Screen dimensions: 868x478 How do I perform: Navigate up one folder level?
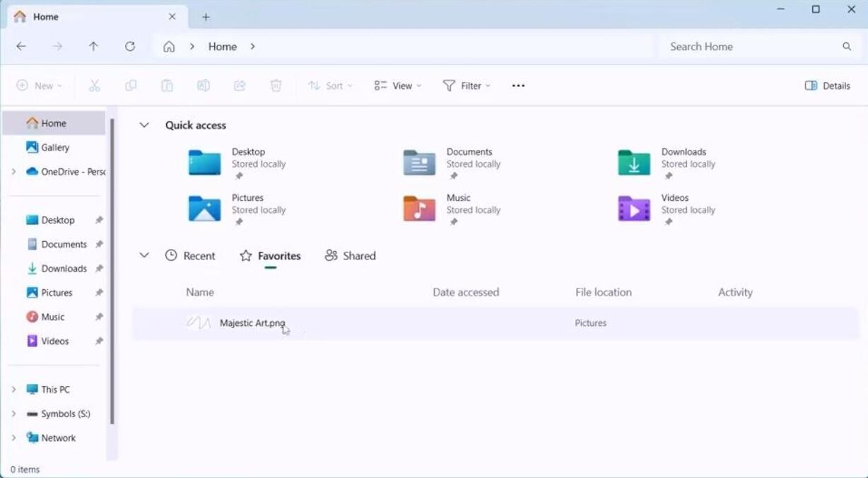point(93,46)
